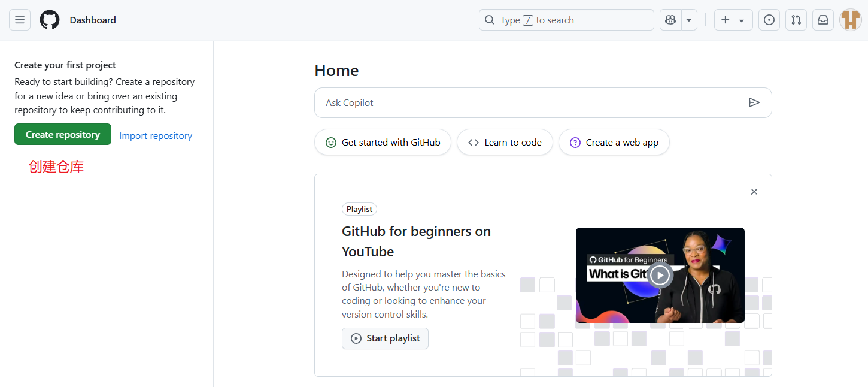Select Get started with GitHub chip
The width and height of the screenshot is (868, 387).
tap(383, 143)
